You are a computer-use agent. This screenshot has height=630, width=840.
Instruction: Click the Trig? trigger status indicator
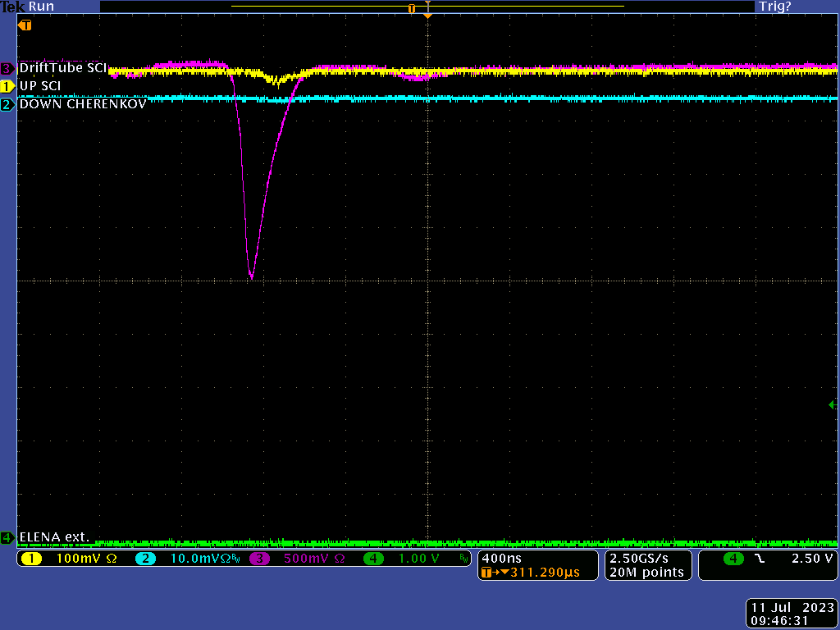(x=775, y=7)
